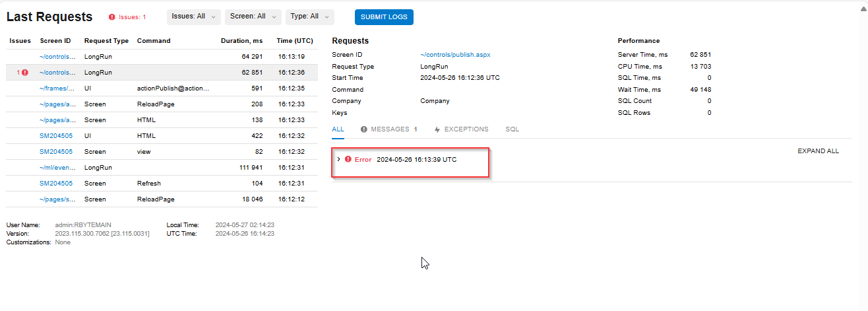The height and width of the screenshot is (311, 868).
Task: Click the red Error icon in the message entry
Action: coord(348,160)
